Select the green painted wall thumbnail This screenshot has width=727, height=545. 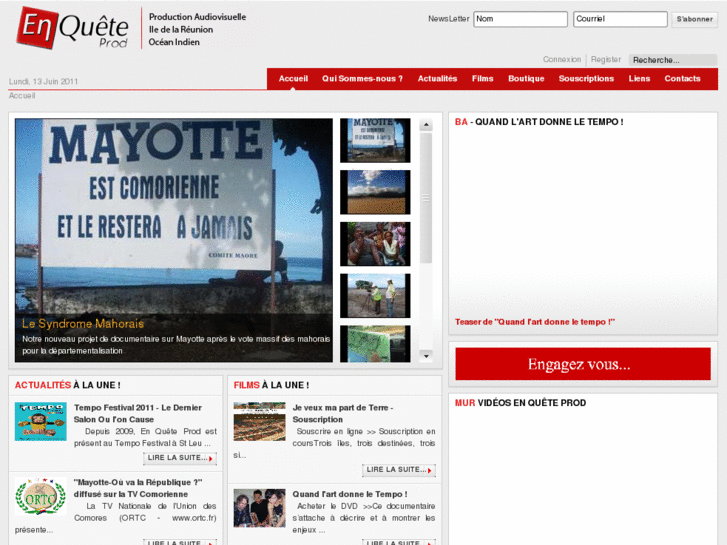(x=375, y=344)
